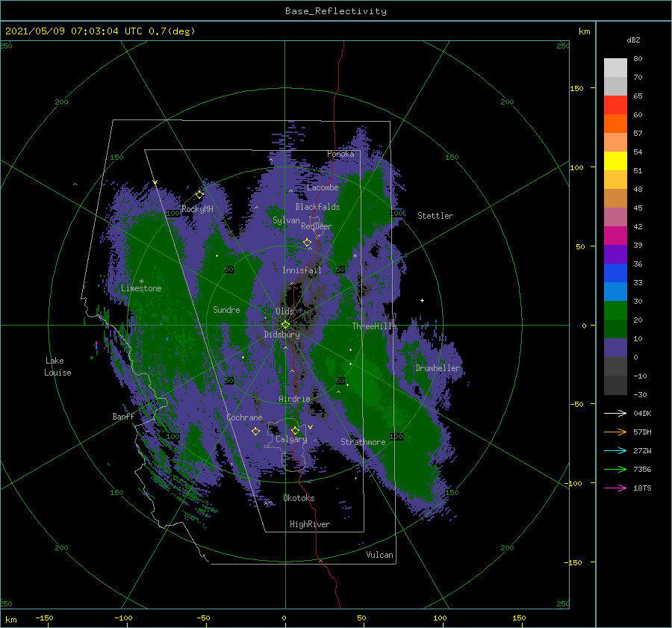Click the Blackfalds city label
Screen dimensions: 672x628
tap(317, 207)
